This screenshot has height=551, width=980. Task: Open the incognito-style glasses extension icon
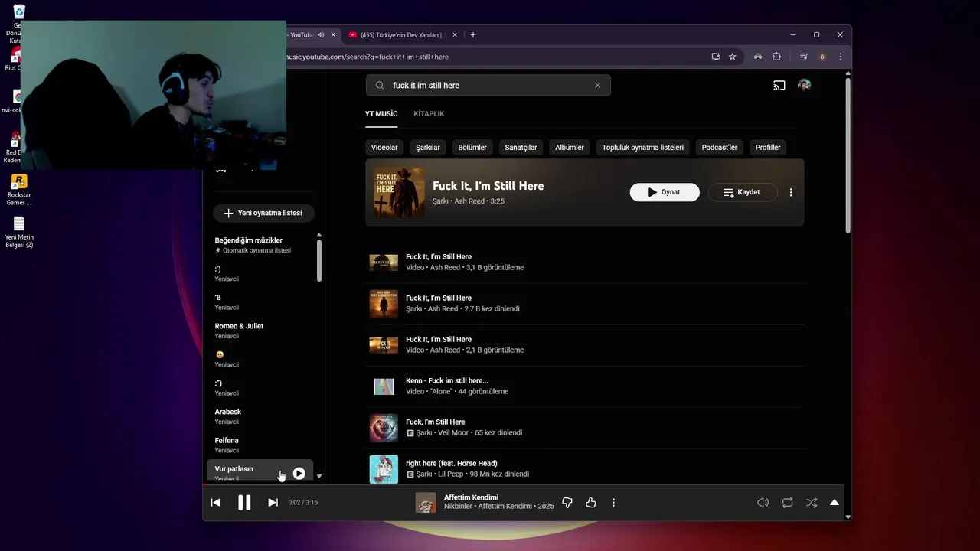pyautogui.click(x=757, y=57)
